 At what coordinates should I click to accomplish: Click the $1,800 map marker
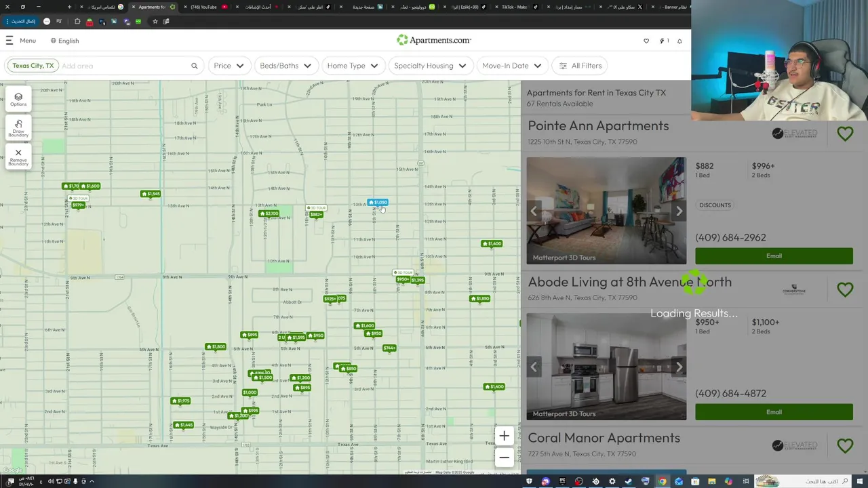(216, 347)
